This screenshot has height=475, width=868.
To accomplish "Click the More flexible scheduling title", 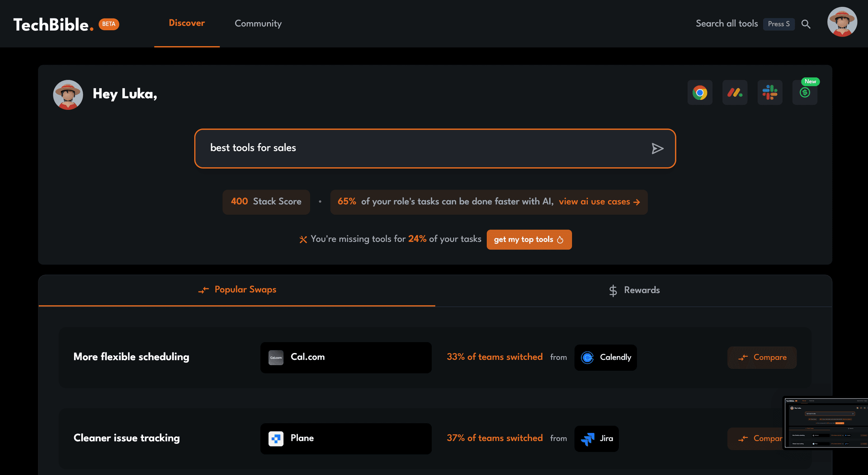I will tap(131, 357).
